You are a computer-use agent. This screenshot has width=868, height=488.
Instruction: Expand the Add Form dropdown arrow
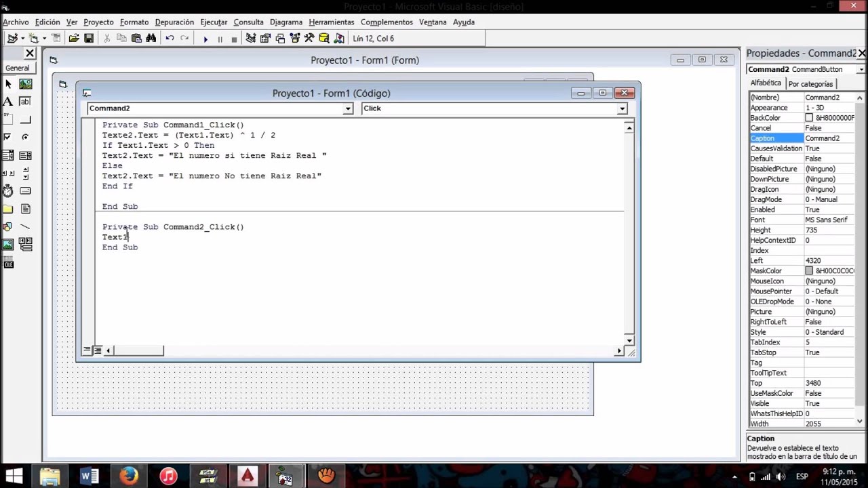[x=44, y=39]
